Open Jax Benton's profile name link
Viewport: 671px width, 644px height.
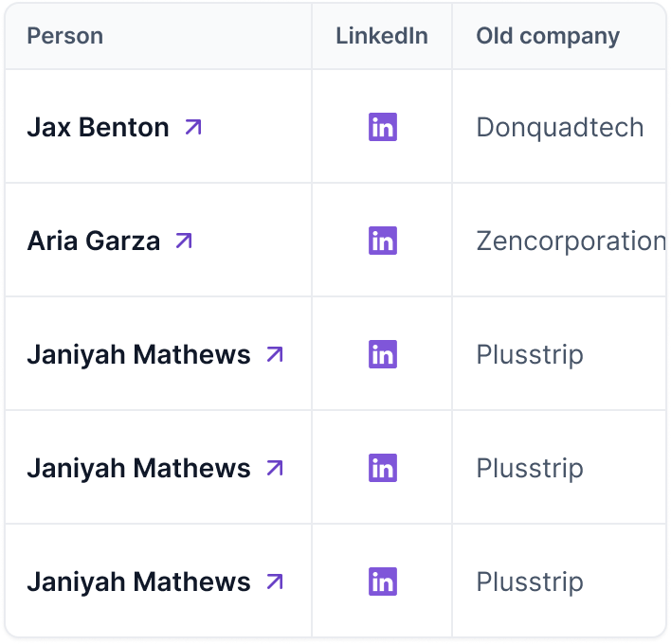[x=98, y=128]
